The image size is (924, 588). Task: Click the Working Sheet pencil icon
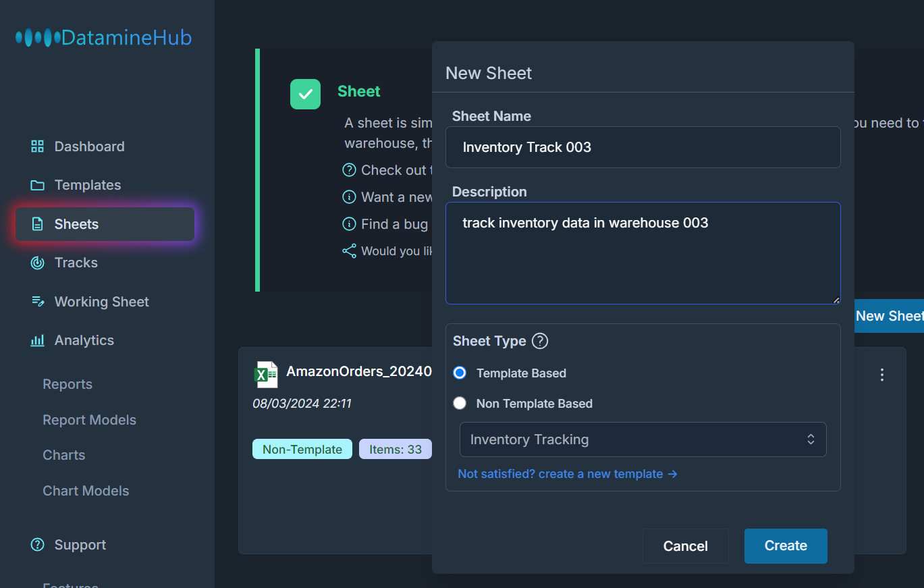point(38,302)
